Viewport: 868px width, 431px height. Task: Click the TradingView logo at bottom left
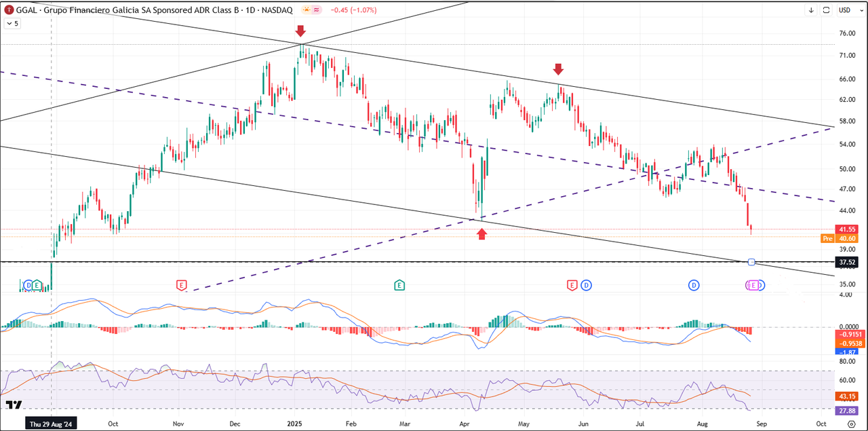[x=13, y=405]
